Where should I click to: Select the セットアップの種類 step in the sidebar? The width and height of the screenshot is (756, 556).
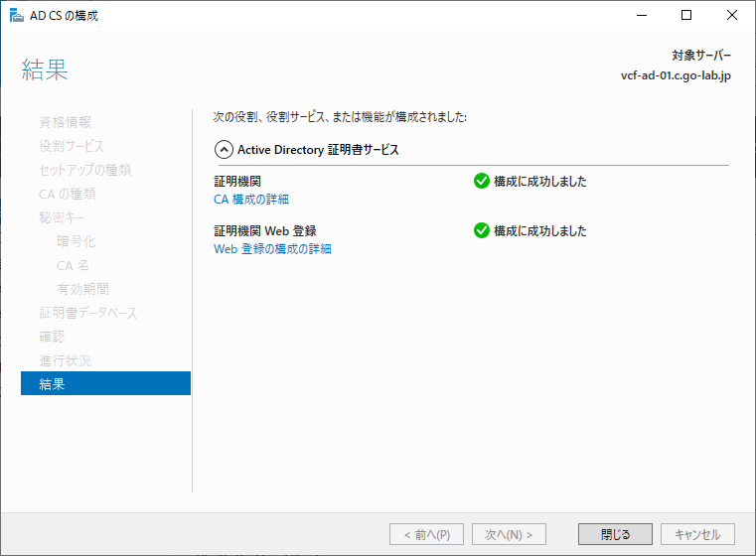click(x=84, y=170)
